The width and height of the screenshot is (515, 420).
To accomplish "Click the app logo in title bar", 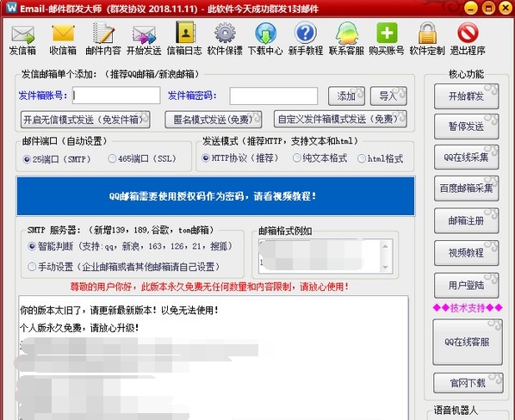I will pyautogui.click(x=11, y=8).
